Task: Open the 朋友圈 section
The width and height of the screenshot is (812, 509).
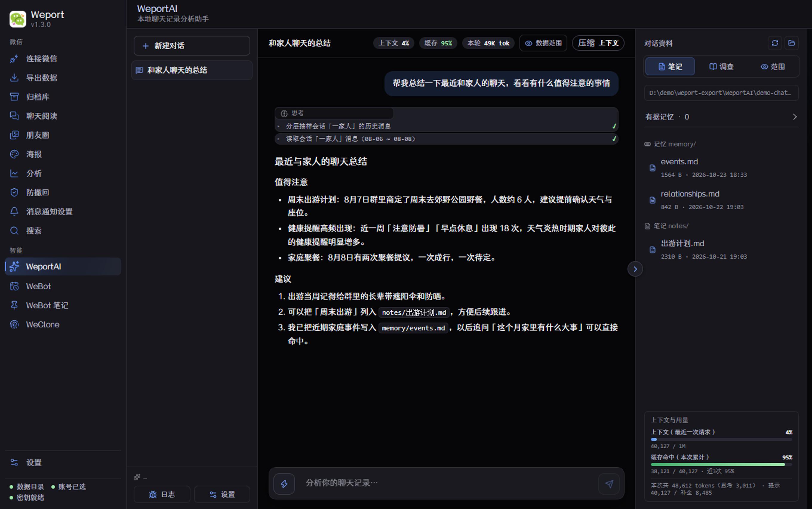Action: point(63,135)
